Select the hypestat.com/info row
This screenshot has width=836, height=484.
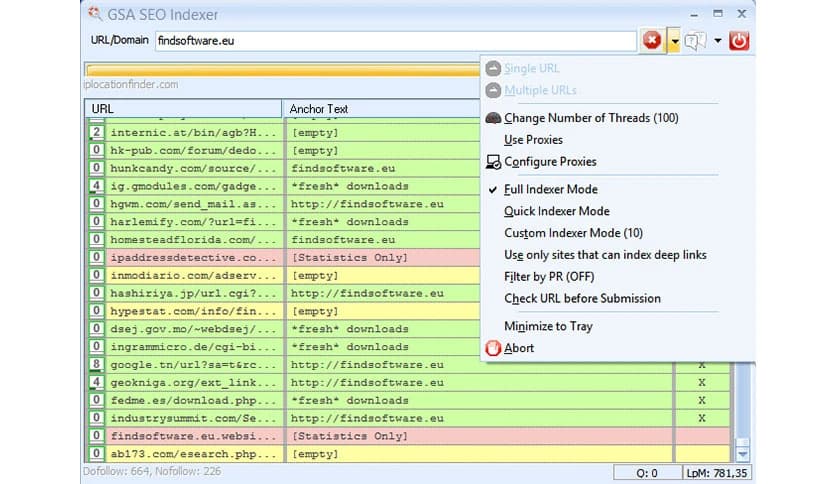click(x=283, y=311)
